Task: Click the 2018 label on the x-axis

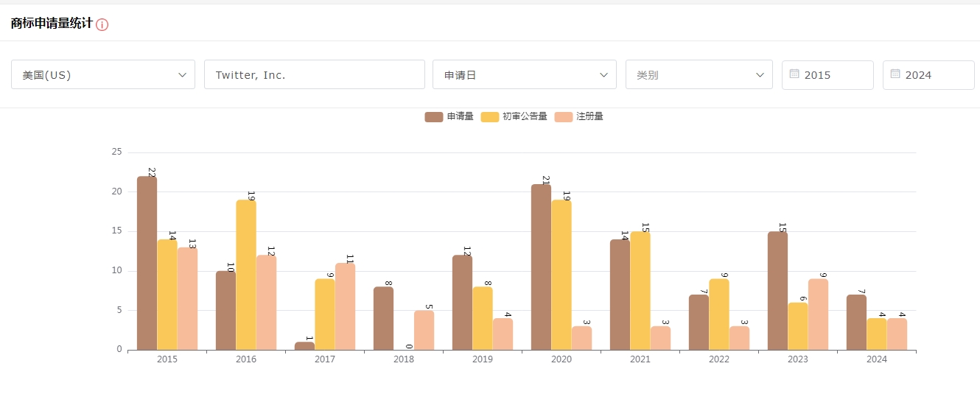Action: point(404,359)
